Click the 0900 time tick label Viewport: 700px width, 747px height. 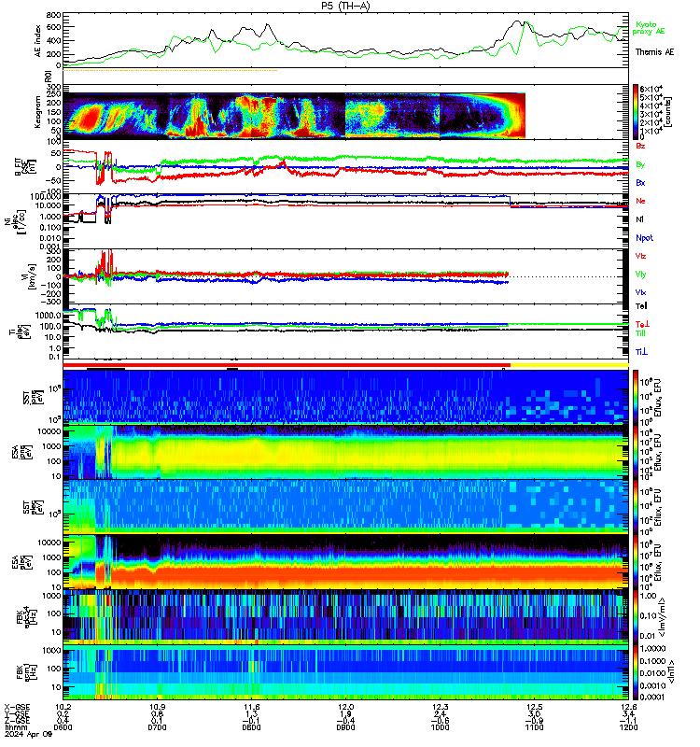(x=345, y=727)
